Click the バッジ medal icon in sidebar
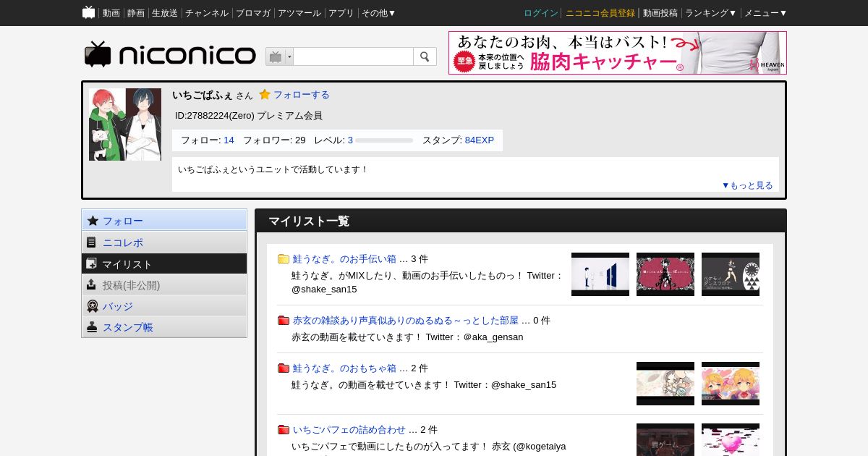The height and width of the screenshot is (456, 868). [93, 306]
